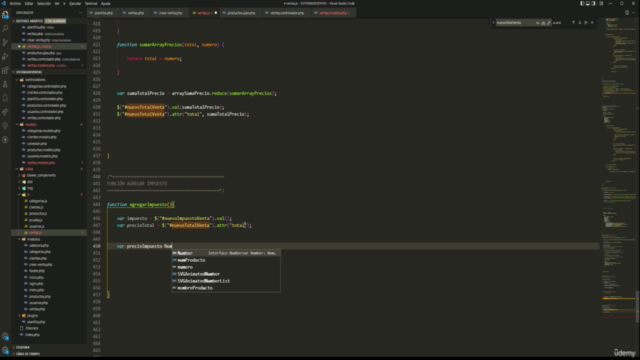Click the editor vertical scrollbar thumb
The height and width of the screenshot is (360, 640).
[638, 307]
